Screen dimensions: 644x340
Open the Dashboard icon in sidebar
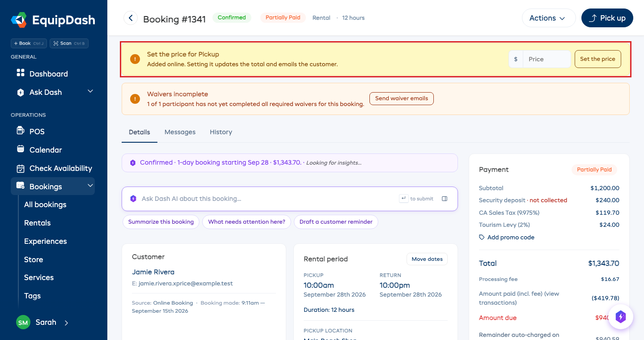point(20,73)
